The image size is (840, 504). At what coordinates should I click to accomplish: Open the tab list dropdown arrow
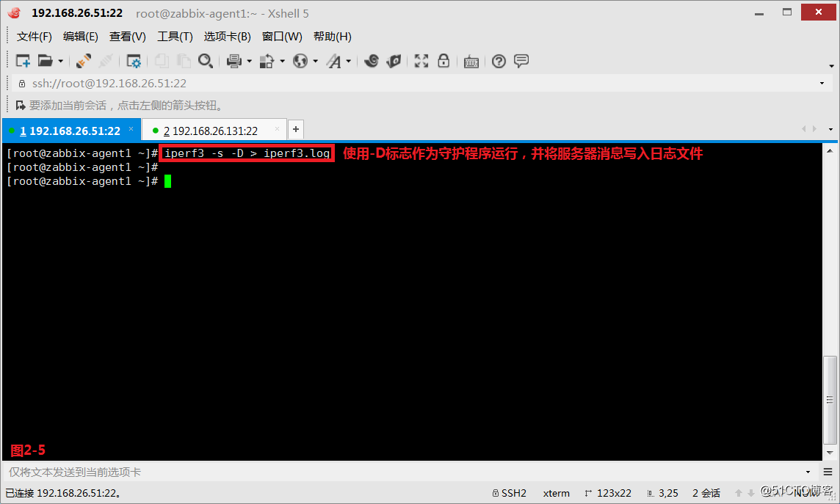click(831, 129)
